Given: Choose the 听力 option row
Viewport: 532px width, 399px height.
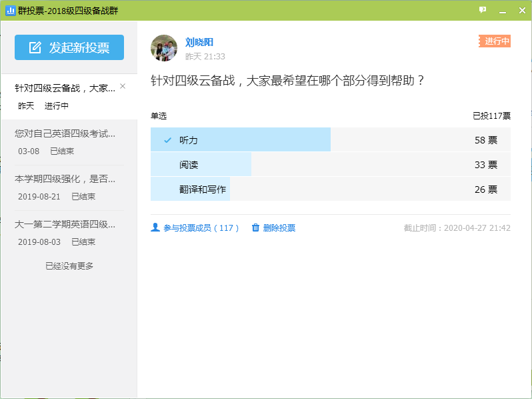Looking at the screenshot, I should [331, 139].
